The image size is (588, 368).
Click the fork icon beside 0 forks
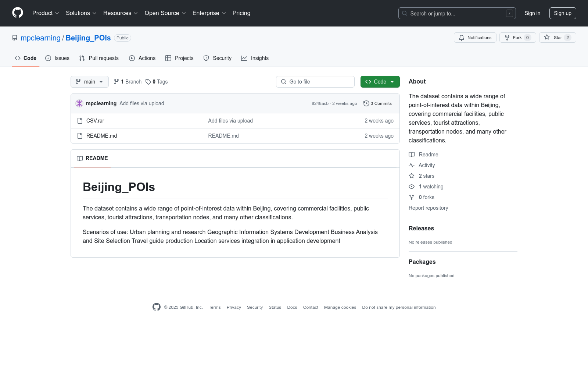(412, 197)
